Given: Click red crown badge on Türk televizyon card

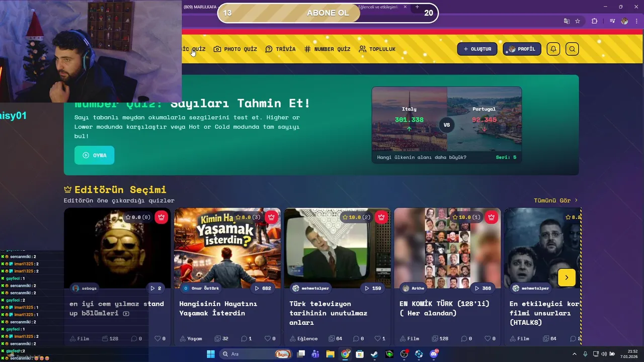Looking at the screenshot, I should click(x=381, y=217).
